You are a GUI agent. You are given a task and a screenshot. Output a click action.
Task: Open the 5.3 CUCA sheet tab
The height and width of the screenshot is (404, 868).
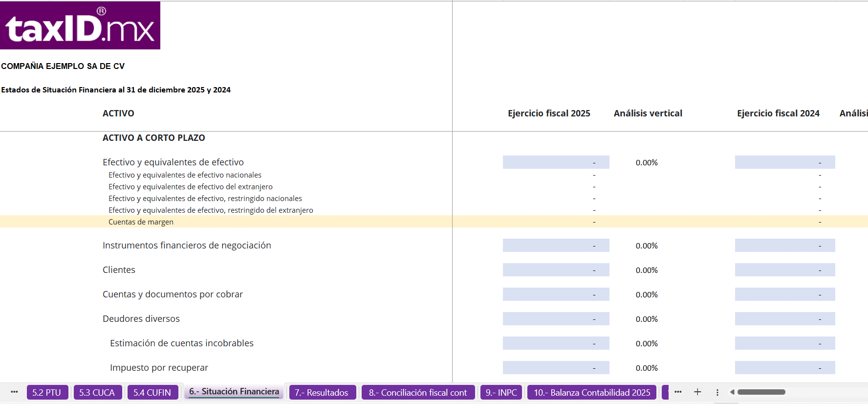(97, 392)
